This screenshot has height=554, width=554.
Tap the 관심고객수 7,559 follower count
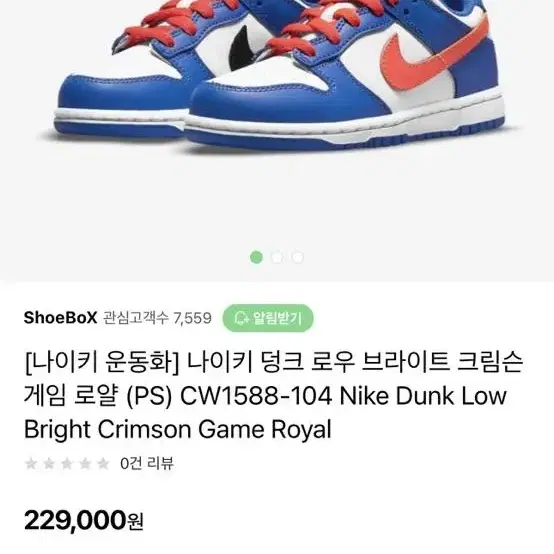pyautogui.click(x=157, y=318)
